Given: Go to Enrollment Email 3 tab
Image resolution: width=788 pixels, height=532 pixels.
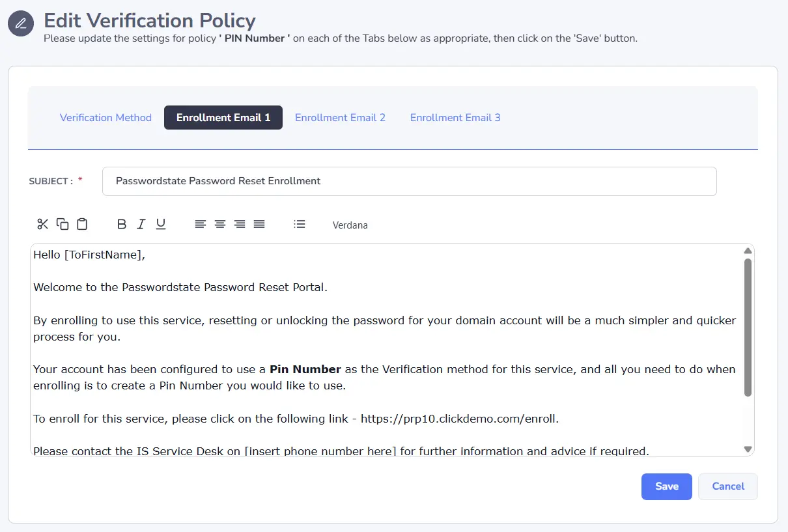Looking at the screenshot, I should pyautogui.click(x=455, y=118).
